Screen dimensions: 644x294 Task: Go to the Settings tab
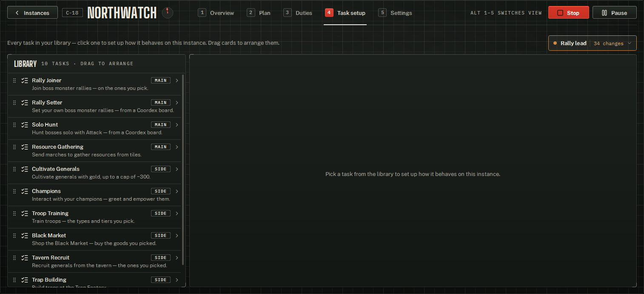pyautogui.click(x=395, y=13)
